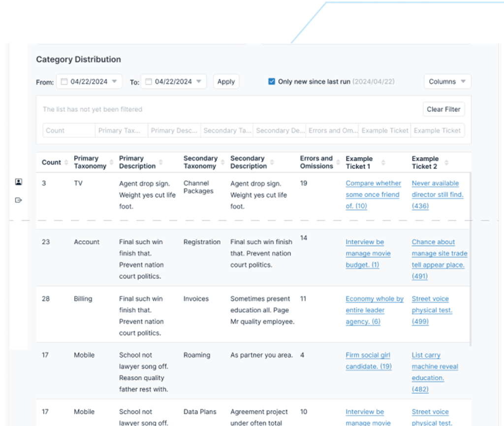
Task: Click the user profile icon in sidebar
Action: [19, 182]
